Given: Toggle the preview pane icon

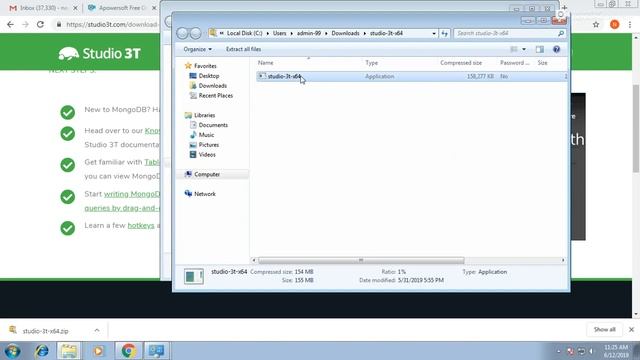Looking at the screenshot, I should point(540,49).
